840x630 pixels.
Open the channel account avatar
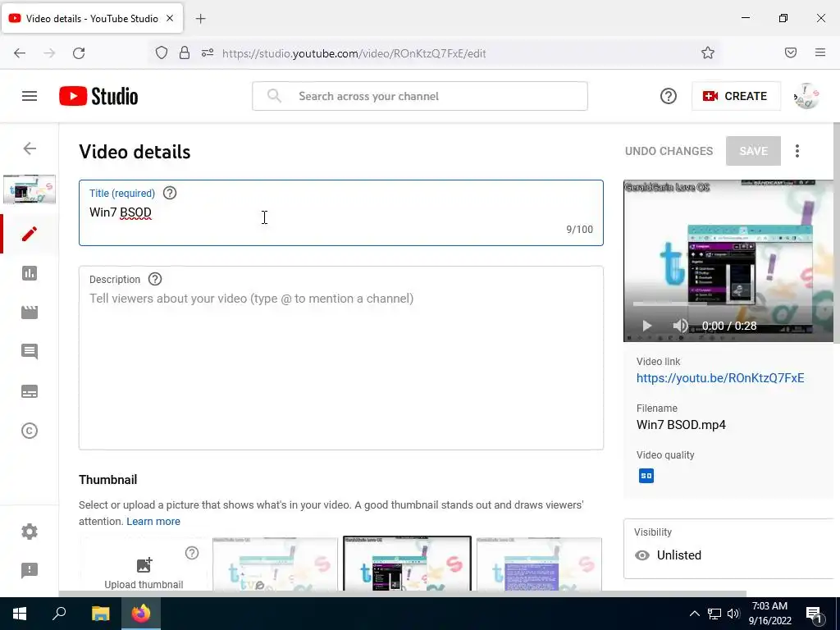[806, 97]
